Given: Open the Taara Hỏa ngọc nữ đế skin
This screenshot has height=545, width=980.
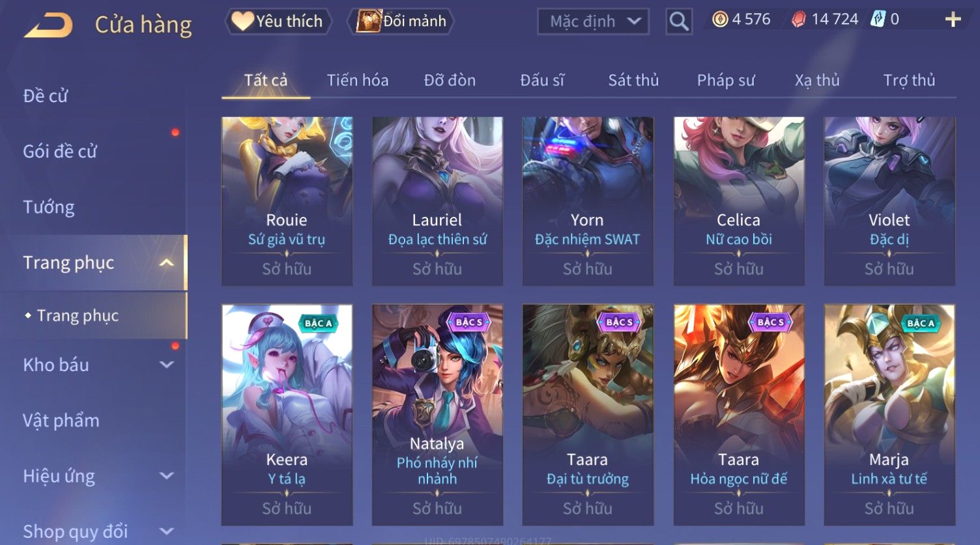Looking at the screenshot, I should [739, 415].
